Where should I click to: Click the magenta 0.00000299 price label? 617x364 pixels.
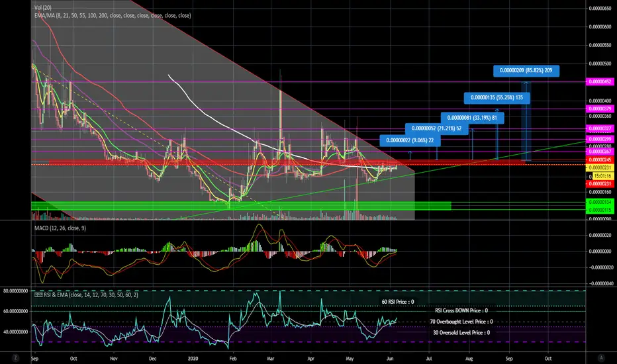[600, 139]
